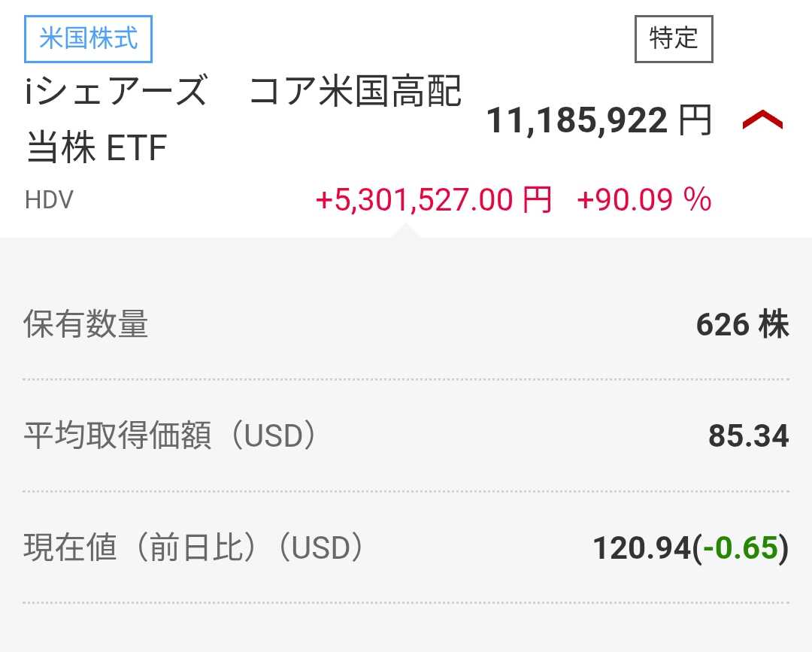
Task: Tap the +90.09 % gain percentage
Action: click(644, 200)
